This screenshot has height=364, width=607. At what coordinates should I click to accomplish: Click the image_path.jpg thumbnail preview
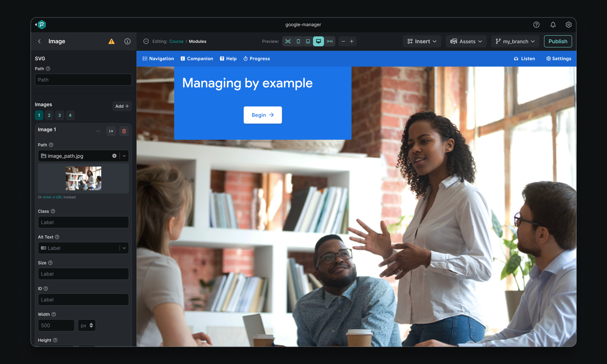click(83, 178)
